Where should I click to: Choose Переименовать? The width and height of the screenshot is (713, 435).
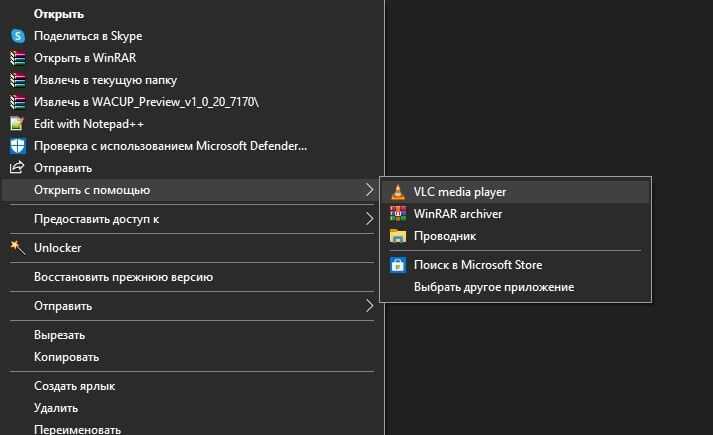point(77,430)
